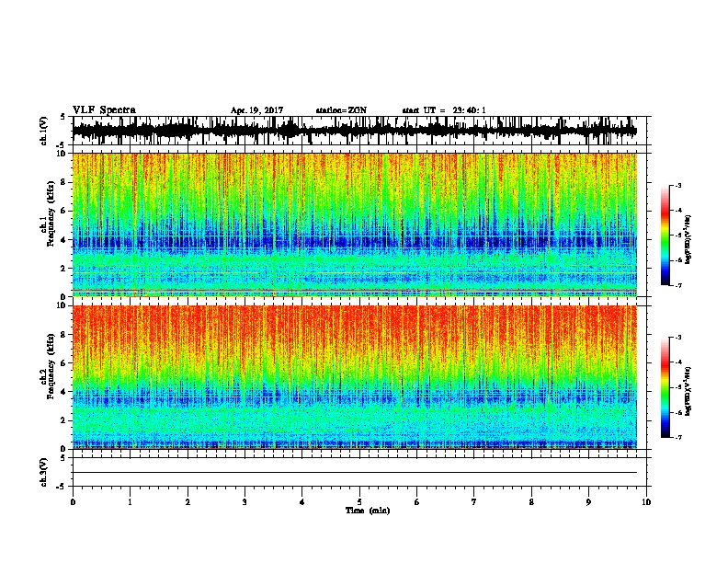The height and width of the screenshot is (563, 728).
Task: Click the ch.1 spectrogram plot area
Action: (x=355, y=224)
